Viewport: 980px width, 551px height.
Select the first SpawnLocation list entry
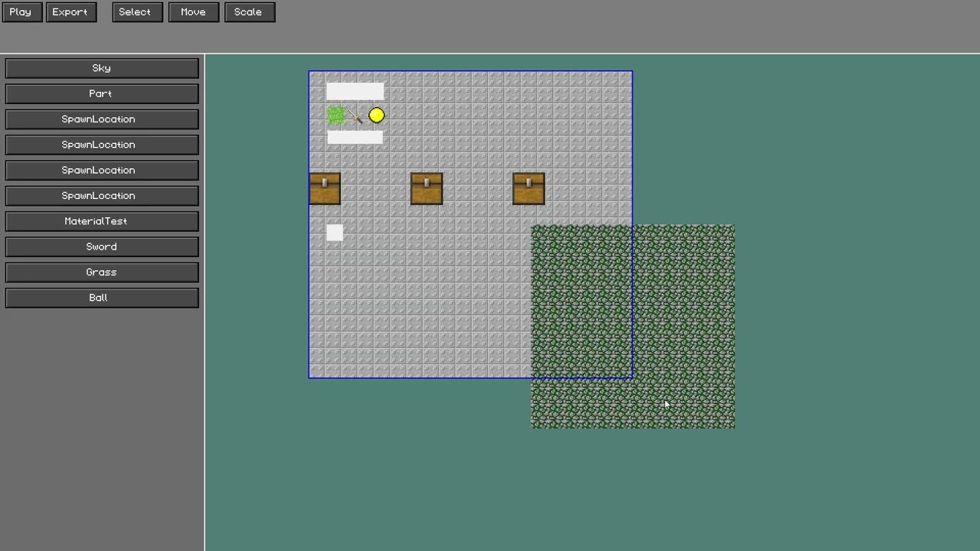[102, 119]
